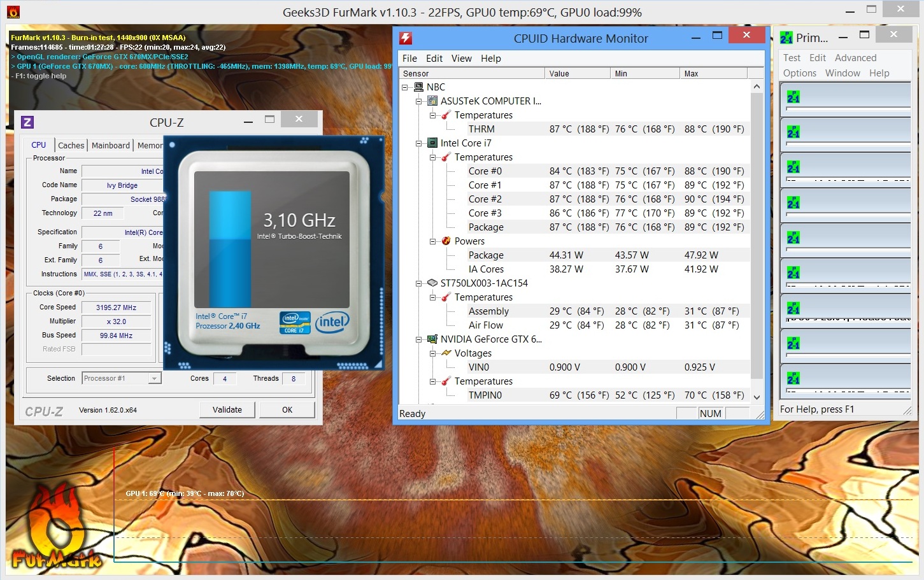Select the TMPIN0 sensor row label
Viewport: 924px width, 580px height.
point(485,395)
